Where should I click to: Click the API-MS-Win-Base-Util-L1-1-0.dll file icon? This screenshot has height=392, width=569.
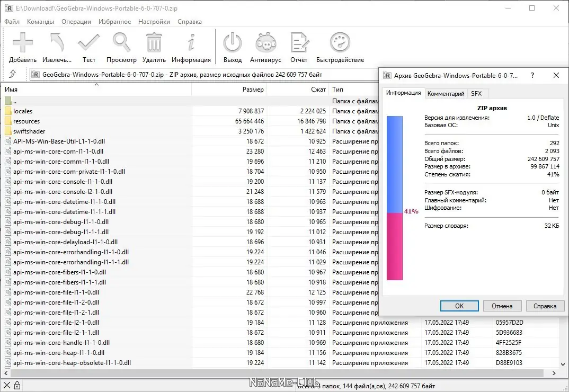(x=8, y=141)
